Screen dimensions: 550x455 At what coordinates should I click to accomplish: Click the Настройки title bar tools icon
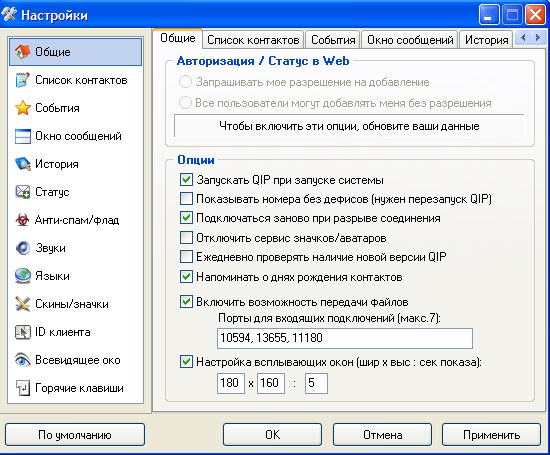click(x=9, y=15)
